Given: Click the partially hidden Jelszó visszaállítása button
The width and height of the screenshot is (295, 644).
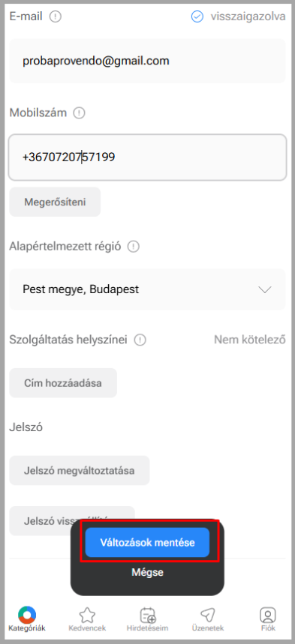Looking at the screenshot, I should pyautogui.click(x=40, y=521).
